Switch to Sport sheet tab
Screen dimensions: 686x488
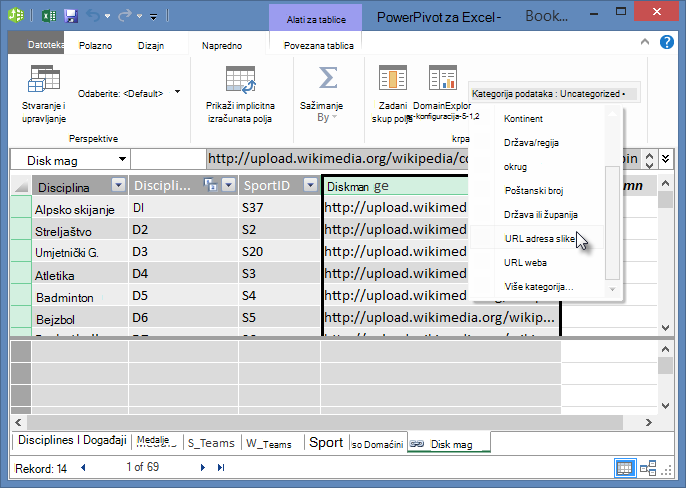326,442
